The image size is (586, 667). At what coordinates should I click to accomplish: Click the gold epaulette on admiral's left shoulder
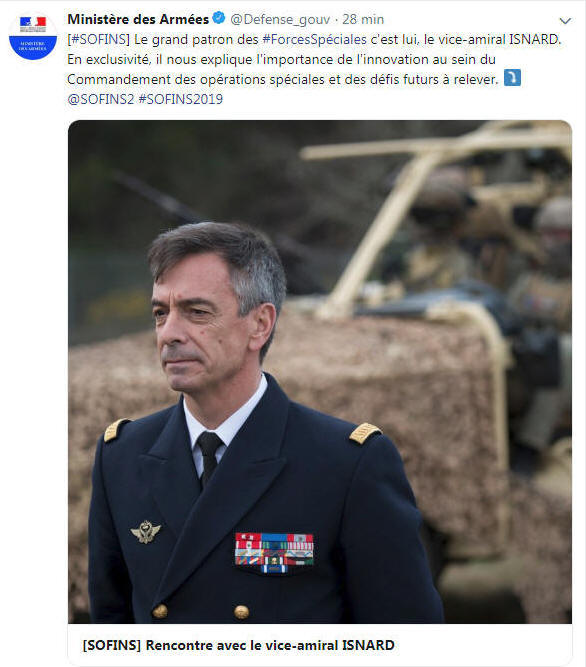tap(365, 433)
